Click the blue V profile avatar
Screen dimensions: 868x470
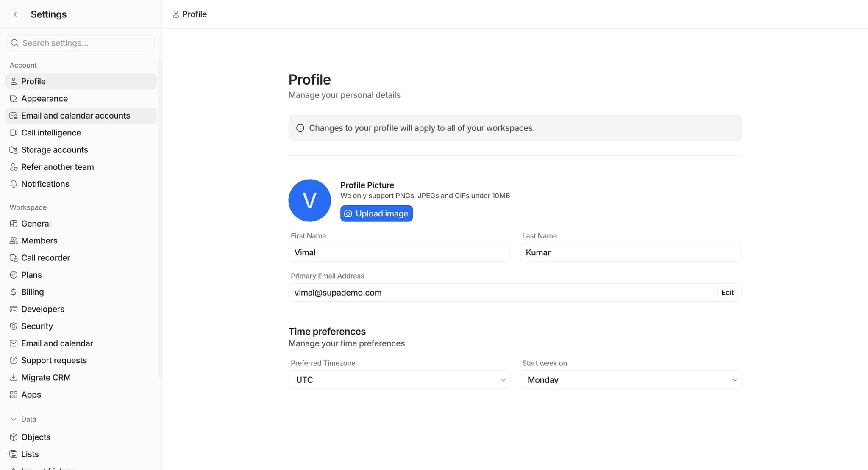tap(309, 200)
